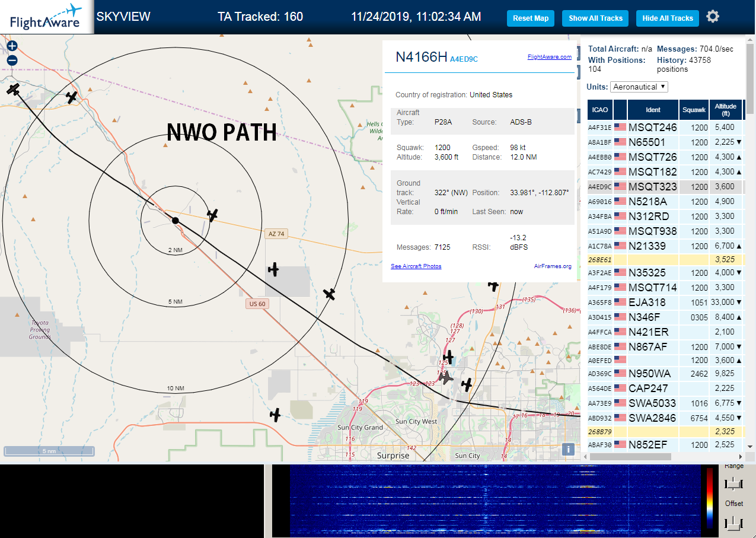Click Show All Tracks button
Image resolution: width=756 pixels, height=538 pixels.
[x=595, y=18]
